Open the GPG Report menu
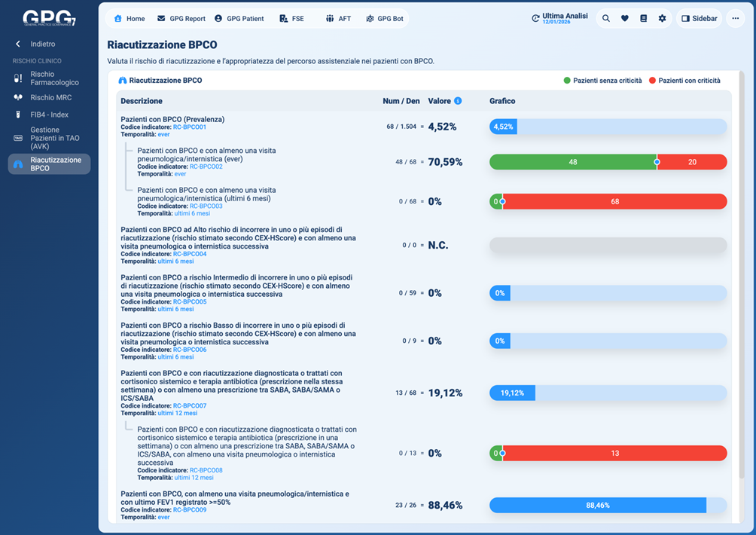 point(181,18)
